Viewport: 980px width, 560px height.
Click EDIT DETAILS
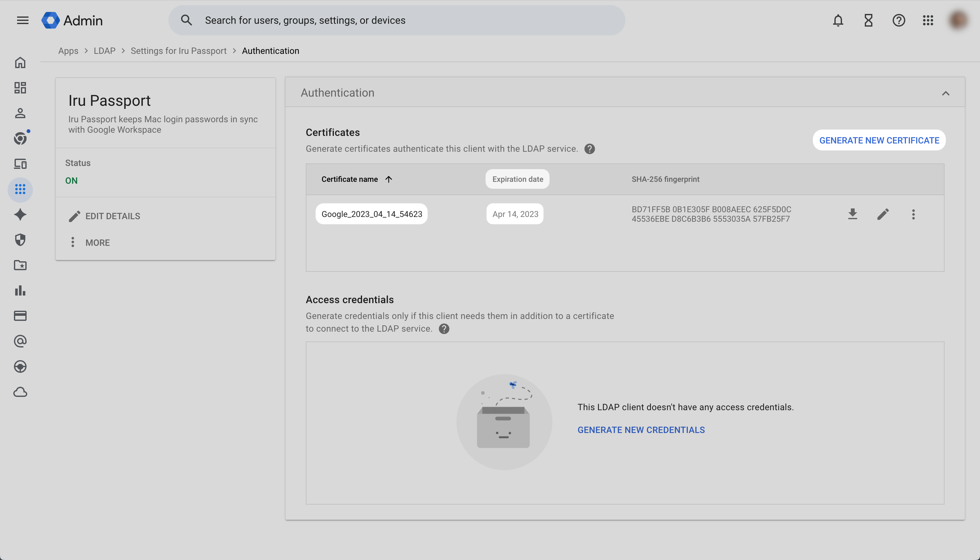[x=104, y=216]
